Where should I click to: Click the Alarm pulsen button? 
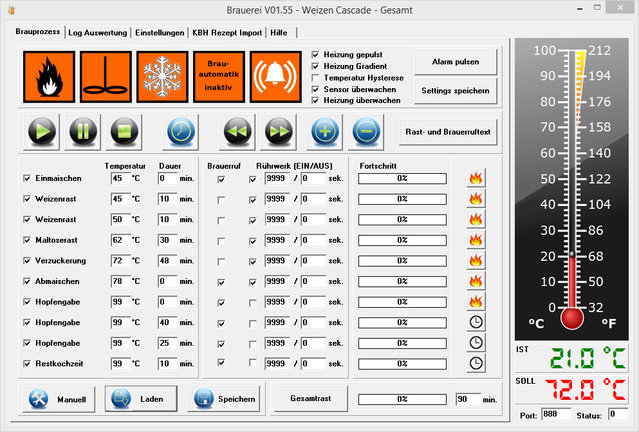pyautogui.click(x=456, y=62)
